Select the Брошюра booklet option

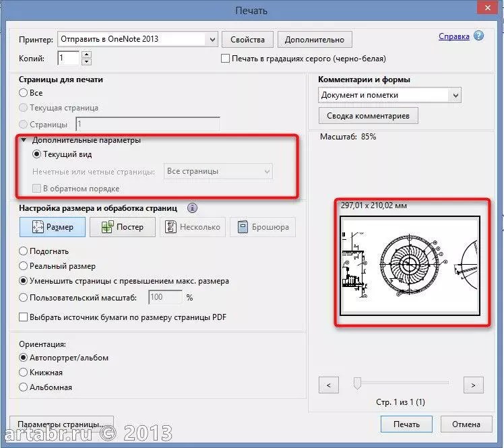point(263,227)
